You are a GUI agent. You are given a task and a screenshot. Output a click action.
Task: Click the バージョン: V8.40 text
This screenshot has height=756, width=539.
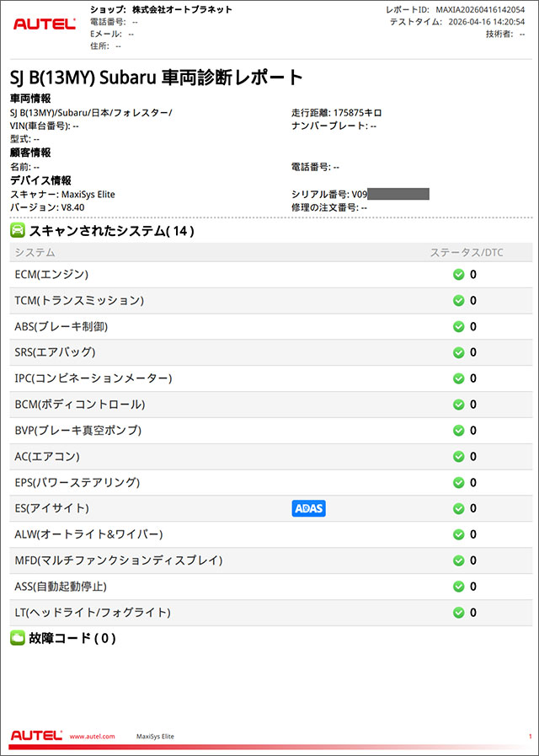point(48,208)
